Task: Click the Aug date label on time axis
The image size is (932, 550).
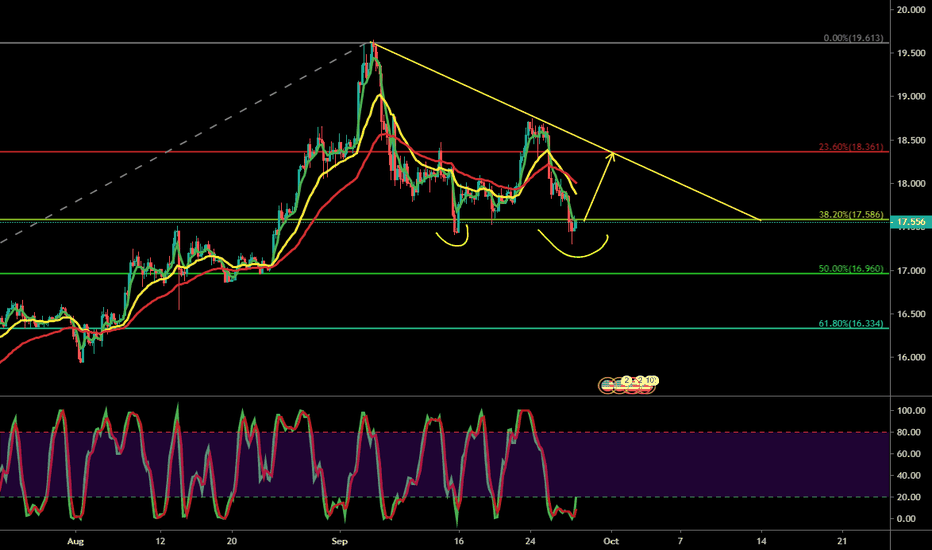Action: (75, 541)
